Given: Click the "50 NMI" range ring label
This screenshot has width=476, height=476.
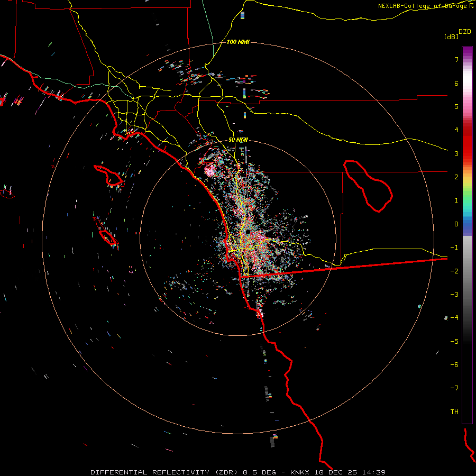Looking at the screenshot, I should tap(238, 140).
